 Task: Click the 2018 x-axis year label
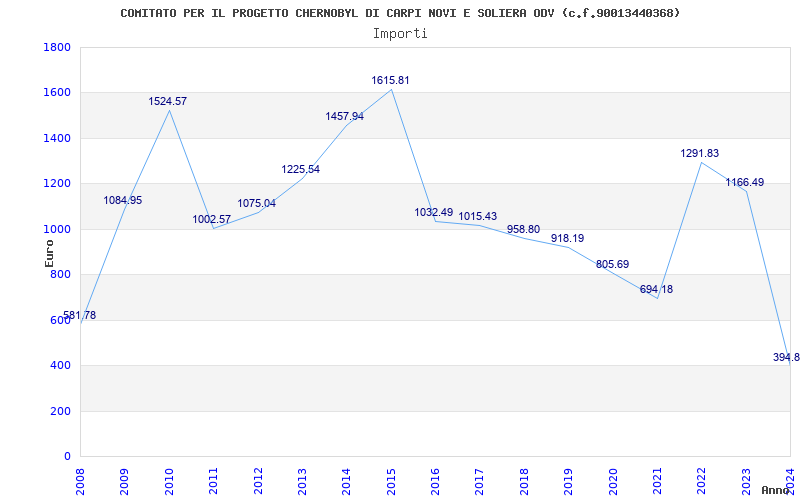tap(524, 481)
